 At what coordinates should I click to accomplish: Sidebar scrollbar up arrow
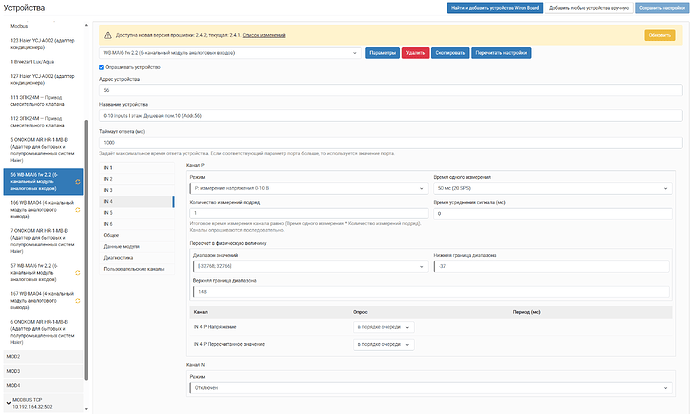[x=86, y=26]
